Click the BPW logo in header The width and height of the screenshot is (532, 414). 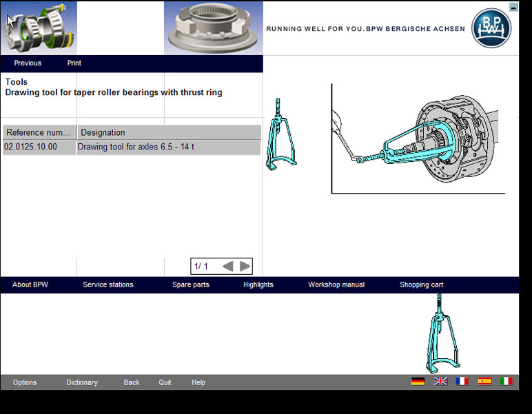491,28
